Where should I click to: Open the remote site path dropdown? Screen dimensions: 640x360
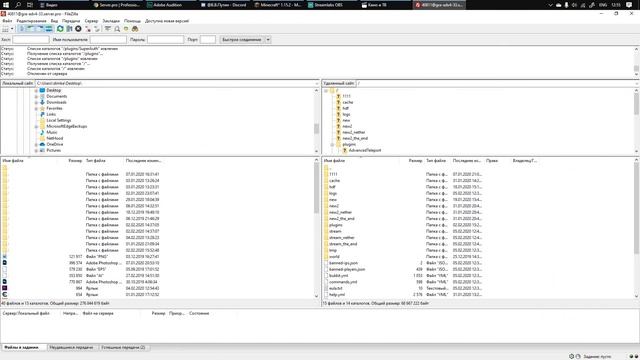(637, 83)
